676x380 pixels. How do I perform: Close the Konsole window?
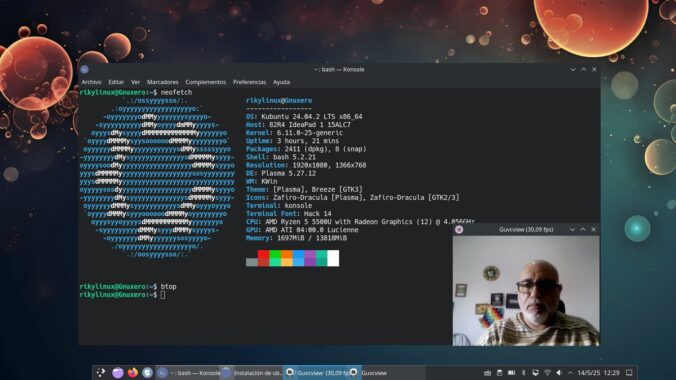[595, 69]
